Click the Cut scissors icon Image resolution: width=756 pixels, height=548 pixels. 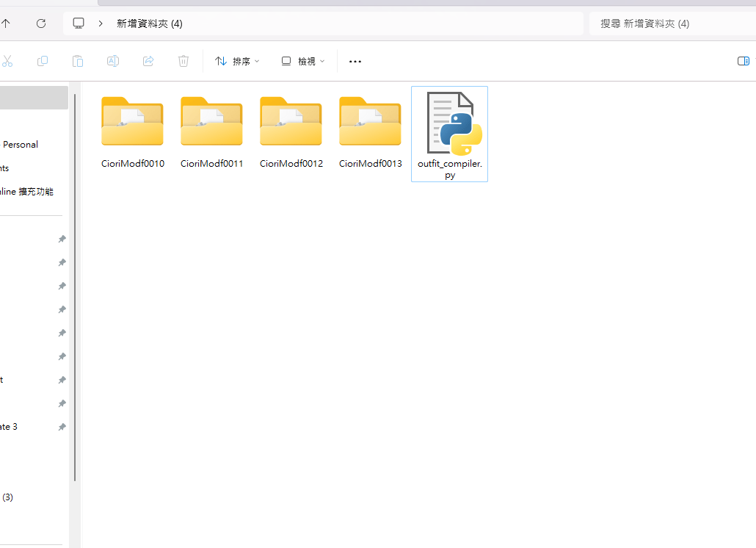(7, 61)
